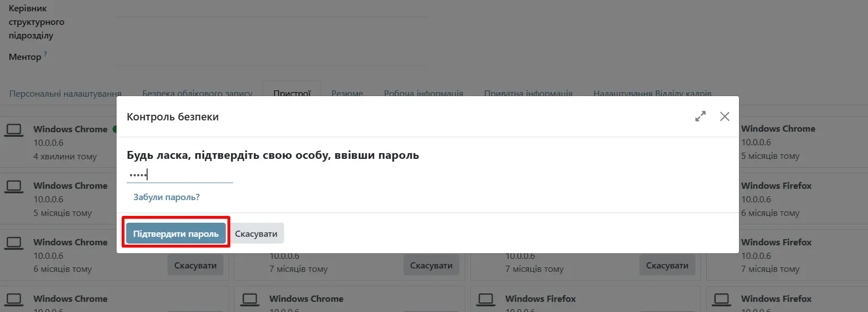This screenshot has width=868, height=312.
Task: Click the Ментор input field
Action: click(272, 58)
